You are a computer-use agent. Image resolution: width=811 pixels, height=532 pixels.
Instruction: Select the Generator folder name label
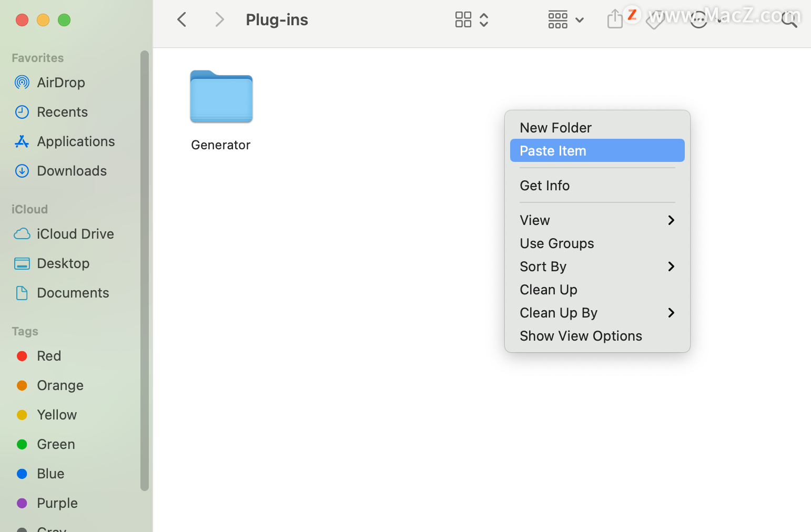(221, 145)
